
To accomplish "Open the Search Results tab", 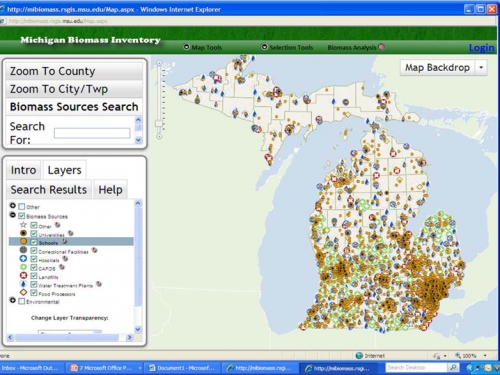I will [49, 190].
